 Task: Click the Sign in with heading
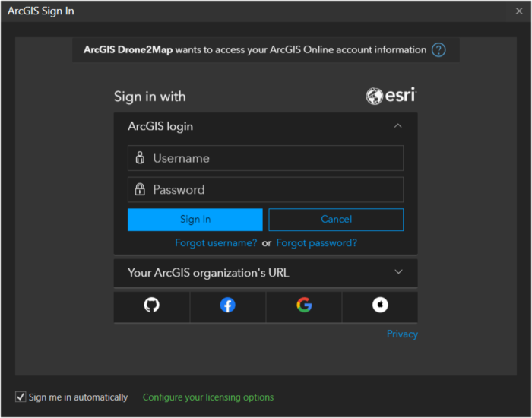[x=150, y=97]
